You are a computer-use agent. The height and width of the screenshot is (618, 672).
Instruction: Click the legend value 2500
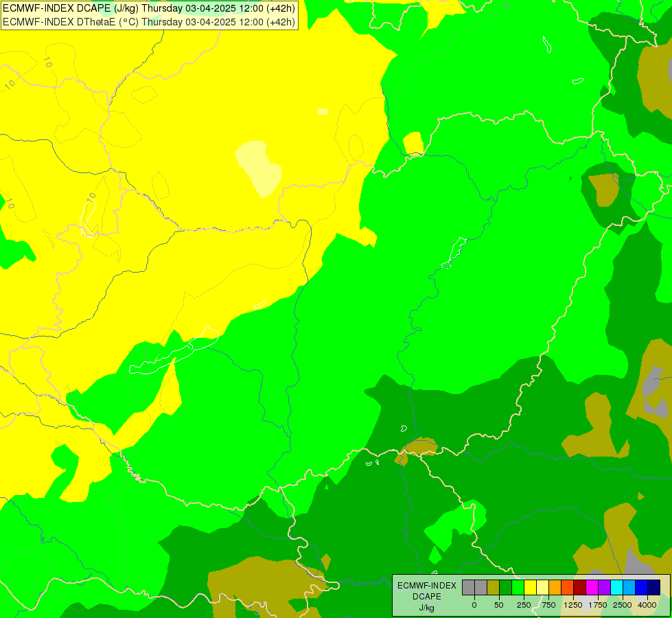click(x=623, y=605)
